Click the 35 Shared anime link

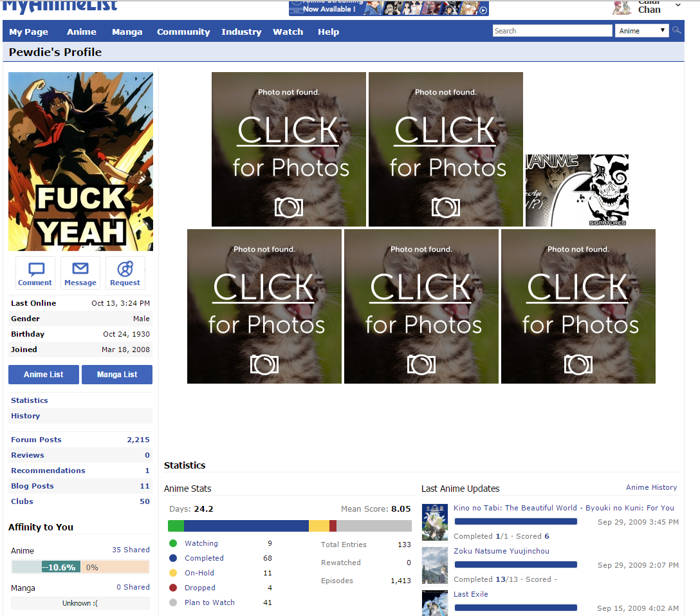(x=131, y=550)
